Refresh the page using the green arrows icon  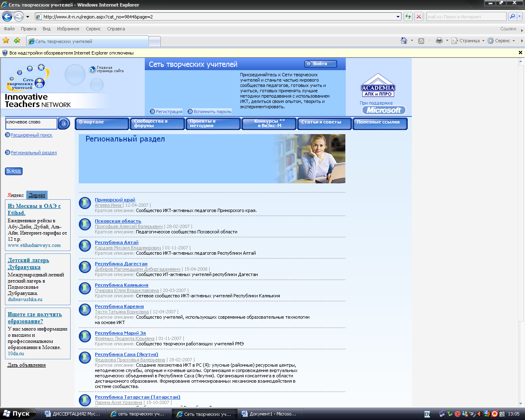pos(408,16)
